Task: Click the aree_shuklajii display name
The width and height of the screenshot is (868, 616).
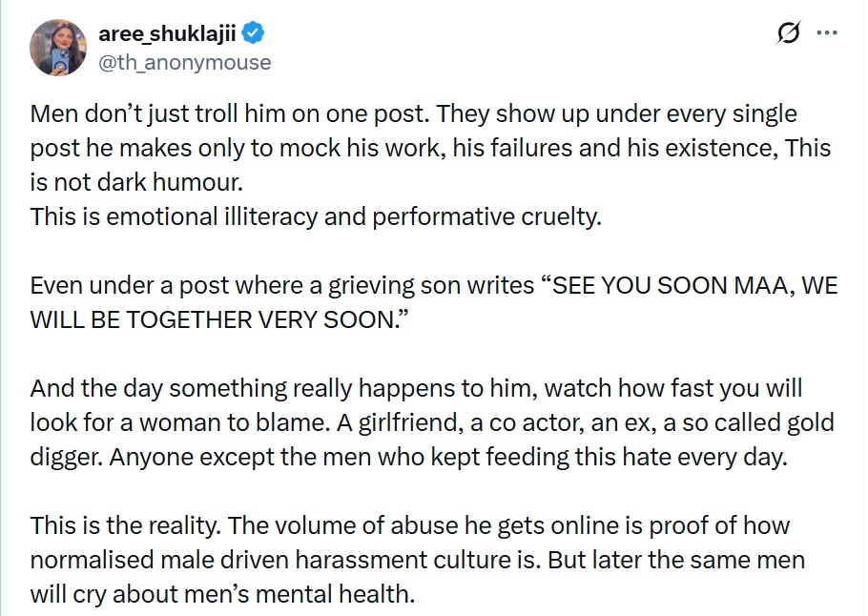Action: [168, 34]
